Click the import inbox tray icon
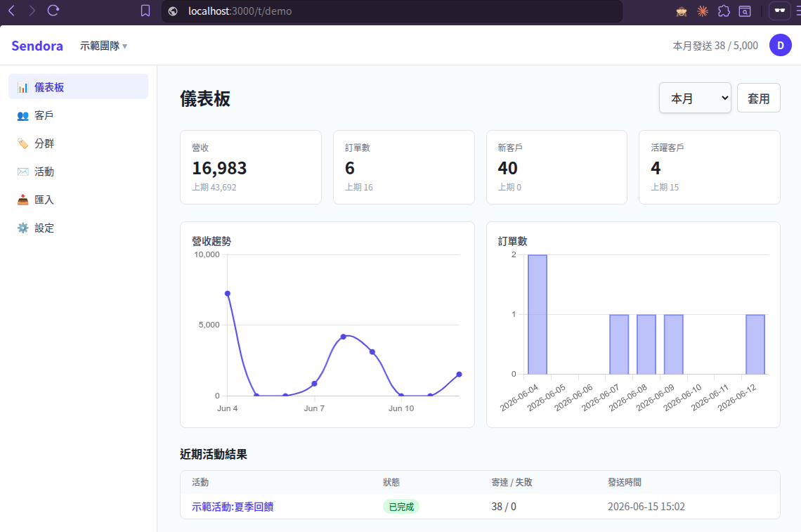Image resolution: width=801 pixels, height=532 pixels. click(22, 200)
